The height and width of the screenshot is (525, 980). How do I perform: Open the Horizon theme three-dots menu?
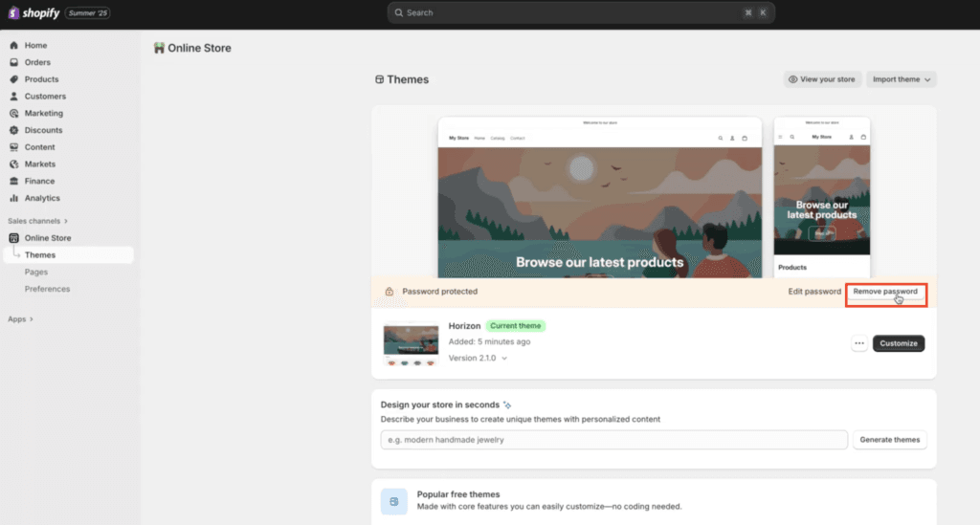tap(859, 343)
